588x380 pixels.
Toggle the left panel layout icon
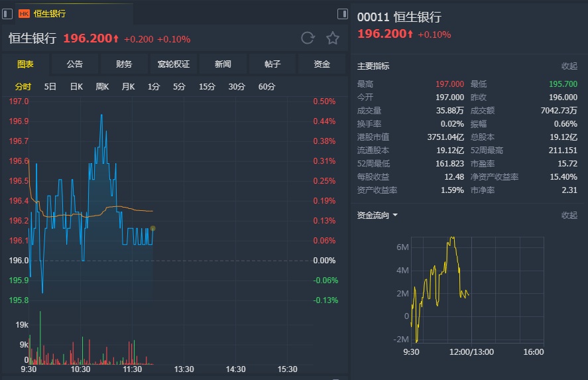(7, 13)
